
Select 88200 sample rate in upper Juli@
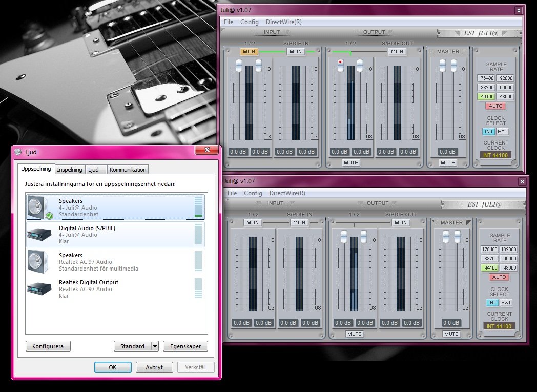(486, 87)
